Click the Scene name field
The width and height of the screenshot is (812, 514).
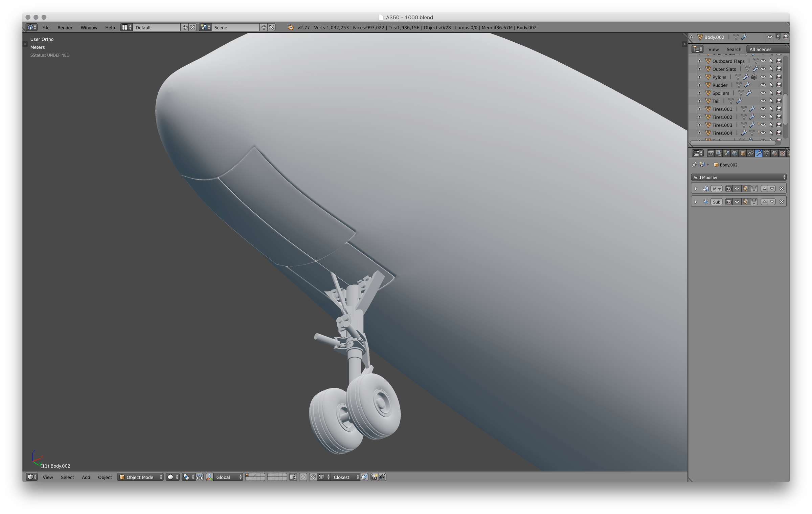click(x=235, y=27)
